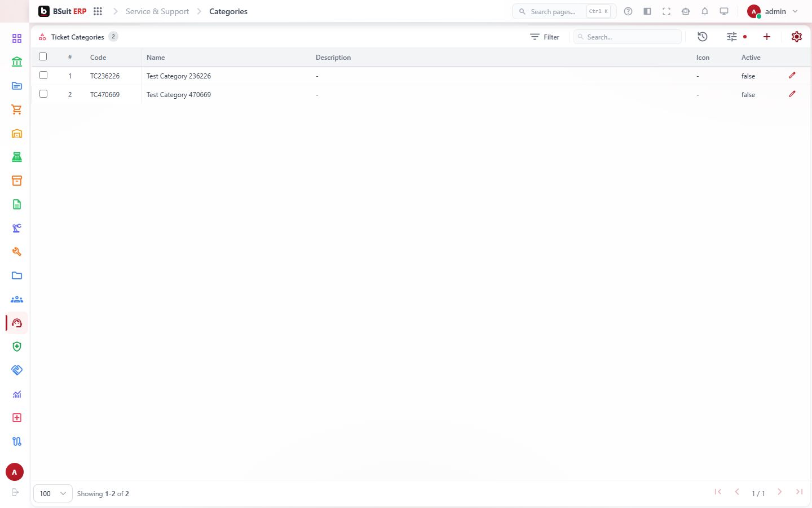Add a new ticket category with plus
Image resolution: width=812 pixels, height=508 pixels.
767,37
